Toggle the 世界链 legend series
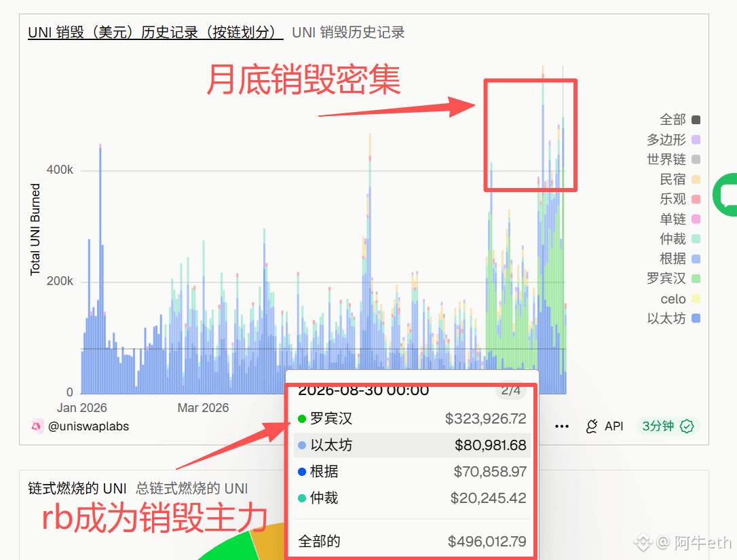737x560 pixels. [673, 160]
